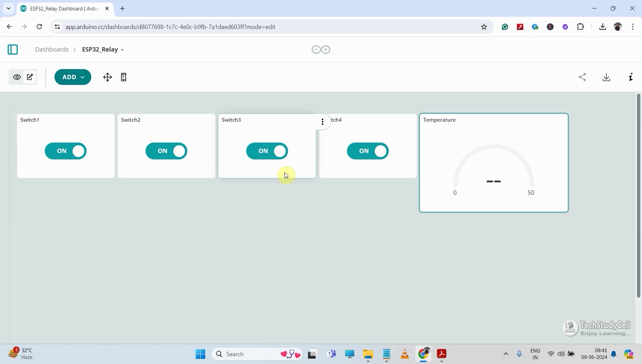Screen dimensions: 642x364
Task: Open a new browser tab
Action: 122,9
